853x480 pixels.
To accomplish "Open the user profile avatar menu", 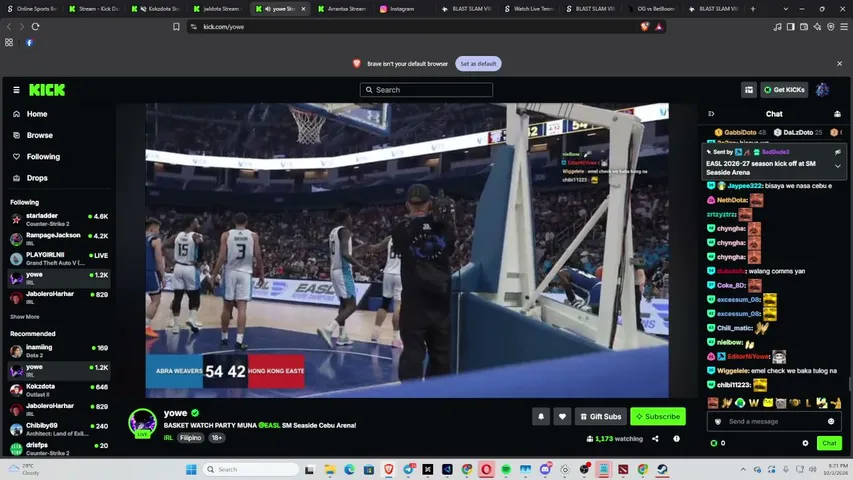I will click(x=822, y=90).
